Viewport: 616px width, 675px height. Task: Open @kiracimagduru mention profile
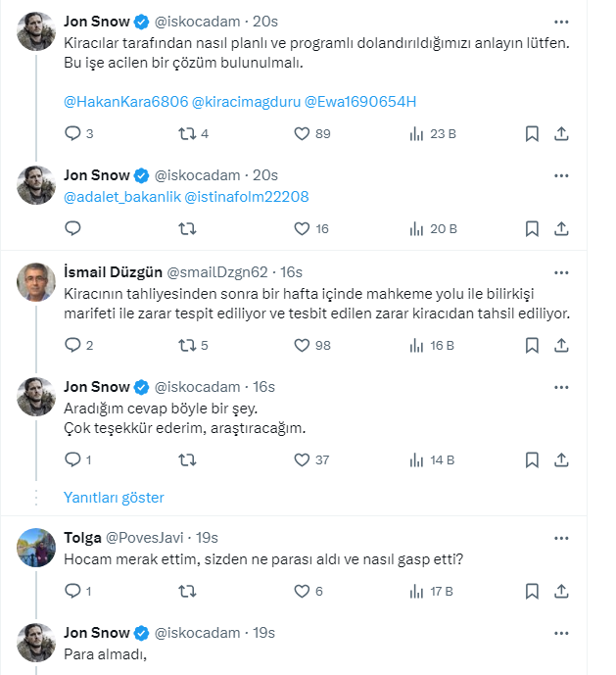[249, 101]
